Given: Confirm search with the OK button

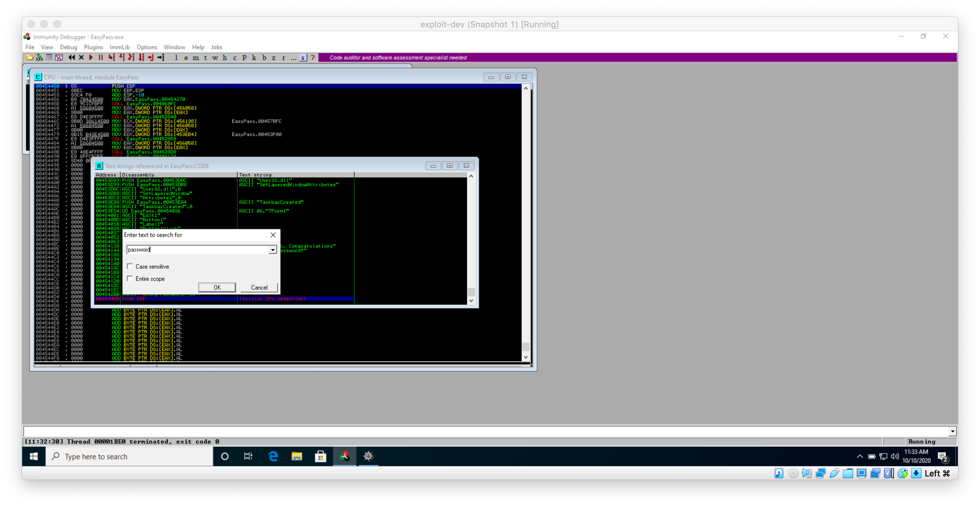Looking at the screenshot, I should [217, 287].
